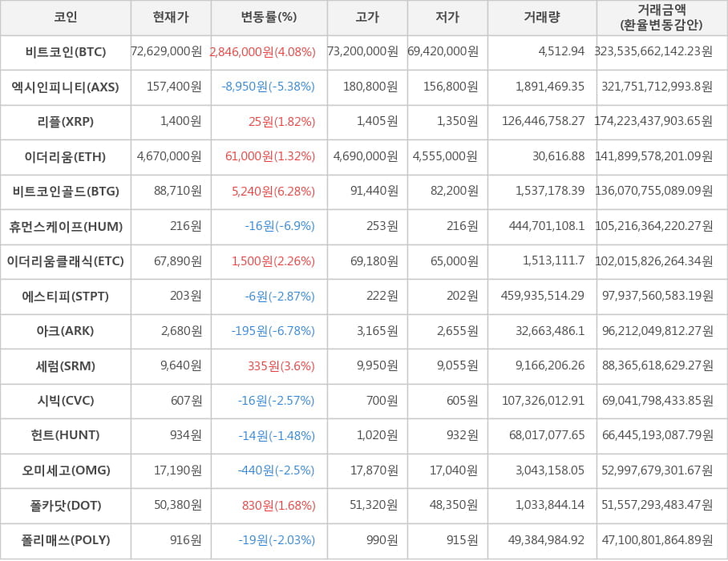Click the HUNT high 1,020원
Viewport: 728px width, 561px height.
(378, 435)
